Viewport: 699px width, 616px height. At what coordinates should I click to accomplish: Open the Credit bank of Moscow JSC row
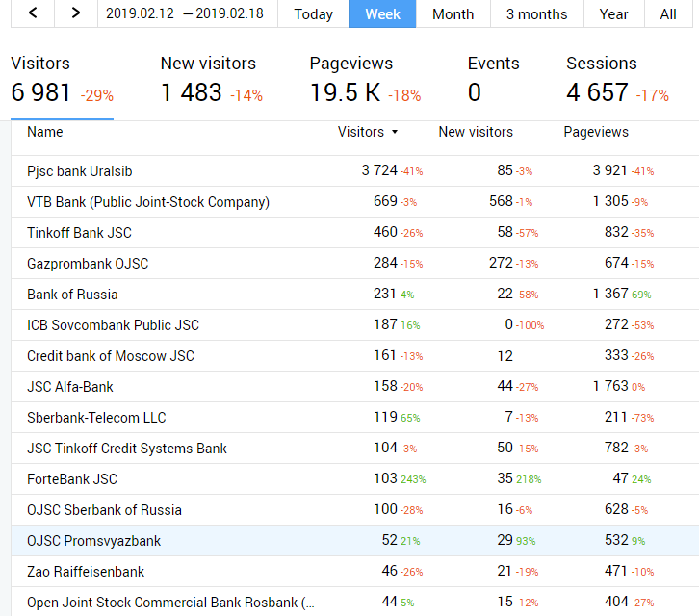tap(355, 355)
